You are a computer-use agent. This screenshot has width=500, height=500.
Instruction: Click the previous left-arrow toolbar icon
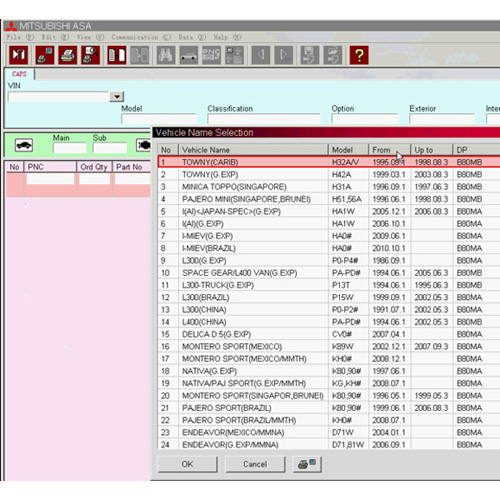pos(261,55)
